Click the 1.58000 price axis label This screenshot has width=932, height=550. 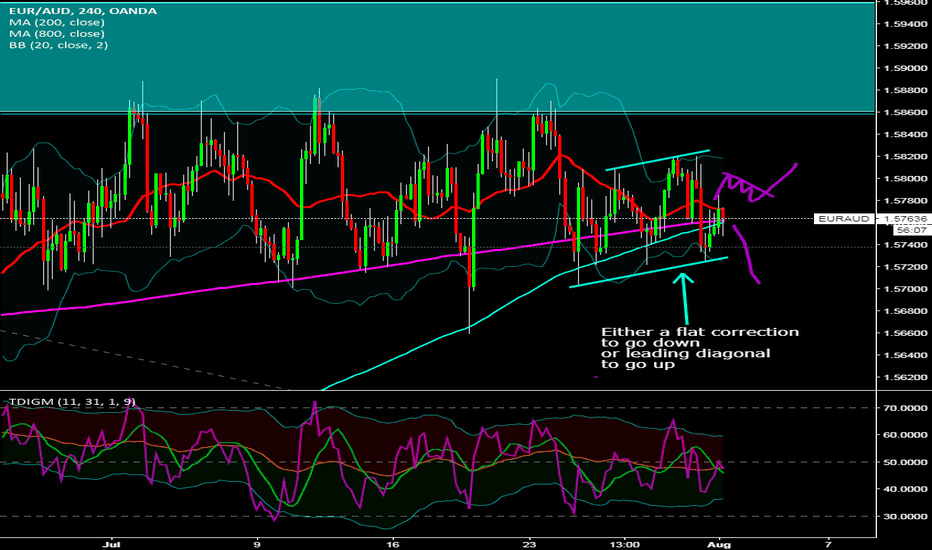(x=905, y=178)
